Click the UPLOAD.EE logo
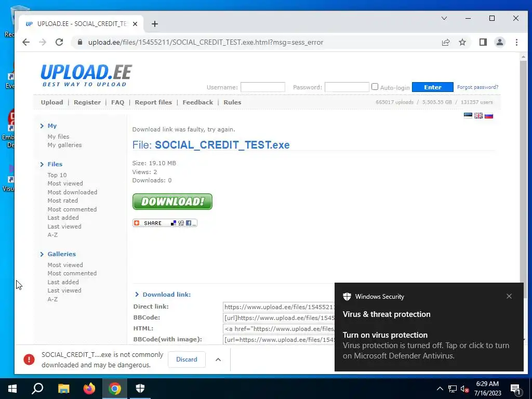 click(86, 75)
